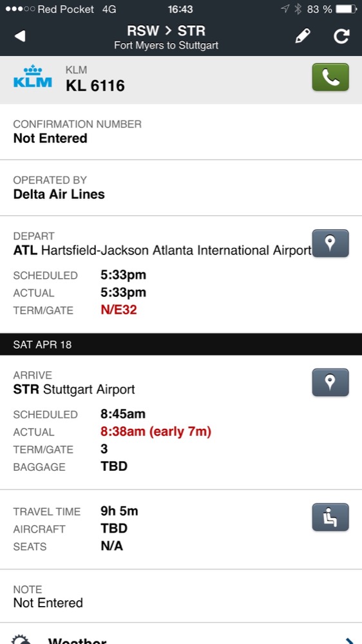Select the Confirmation Number field
Screen dimensions: 362x644
[181, 132]
